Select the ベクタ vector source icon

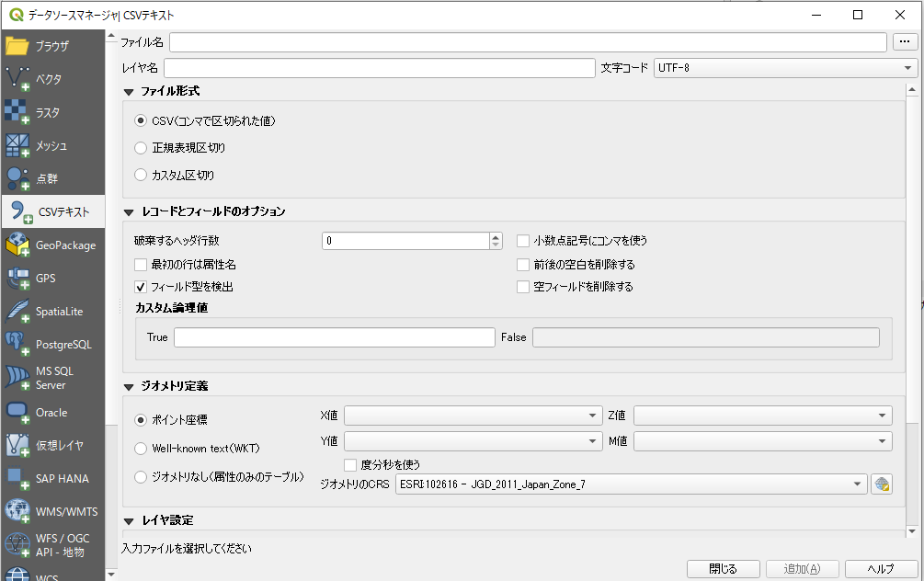click(18, 79)
